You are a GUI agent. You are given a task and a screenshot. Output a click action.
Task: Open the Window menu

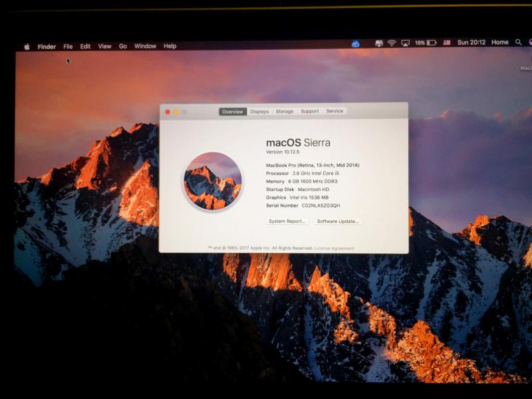pos(145,46)
